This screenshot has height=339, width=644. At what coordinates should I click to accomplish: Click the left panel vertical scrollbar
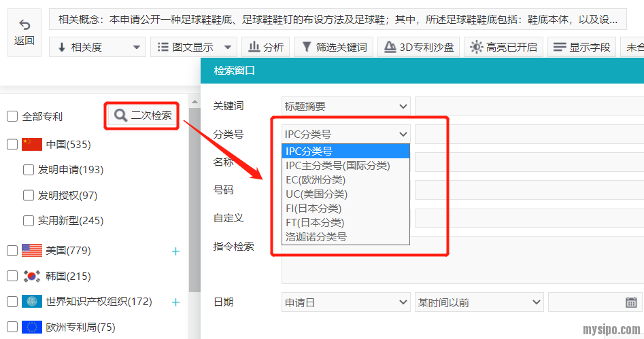point(194,204)
